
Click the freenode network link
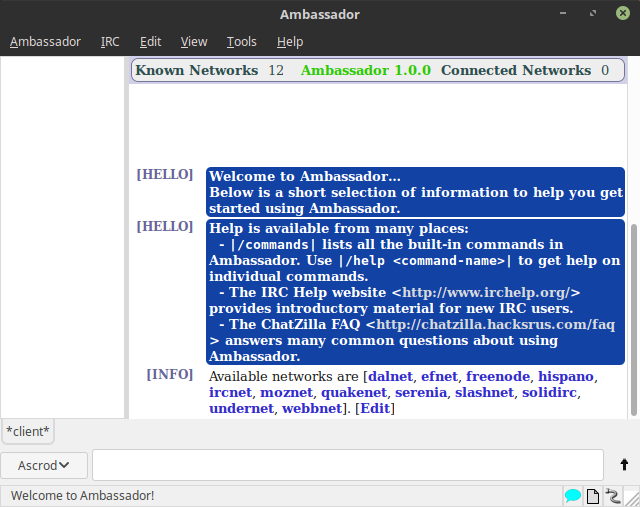[498, 376]
